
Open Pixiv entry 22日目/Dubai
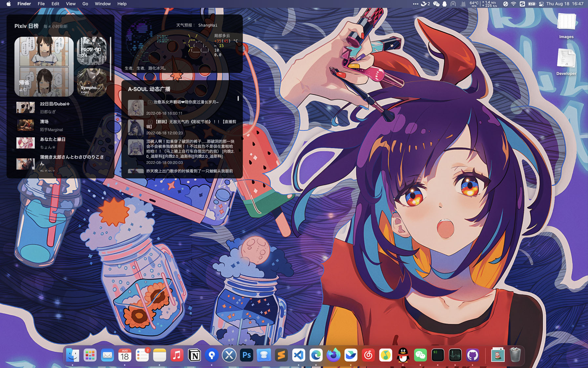pyautogui.click(x=61, y=107)
